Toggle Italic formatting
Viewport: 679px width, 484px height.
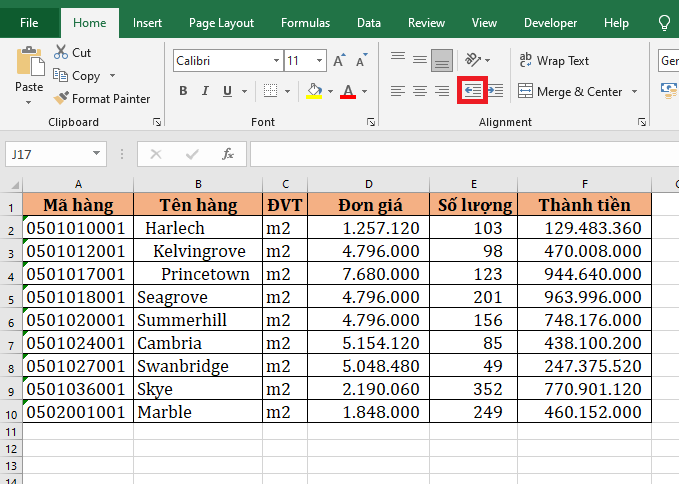pos(206,91)
